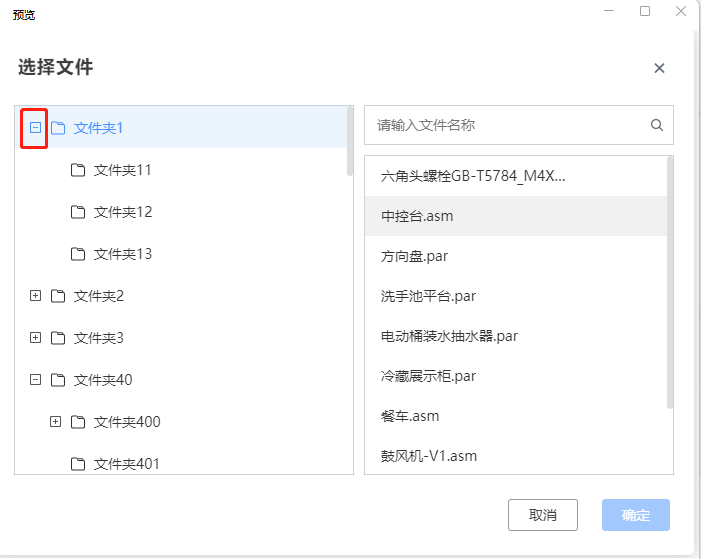Expand the 文件夹400 subfolder node
Screen dimensions: 701x559
click(x=55, y=422)
